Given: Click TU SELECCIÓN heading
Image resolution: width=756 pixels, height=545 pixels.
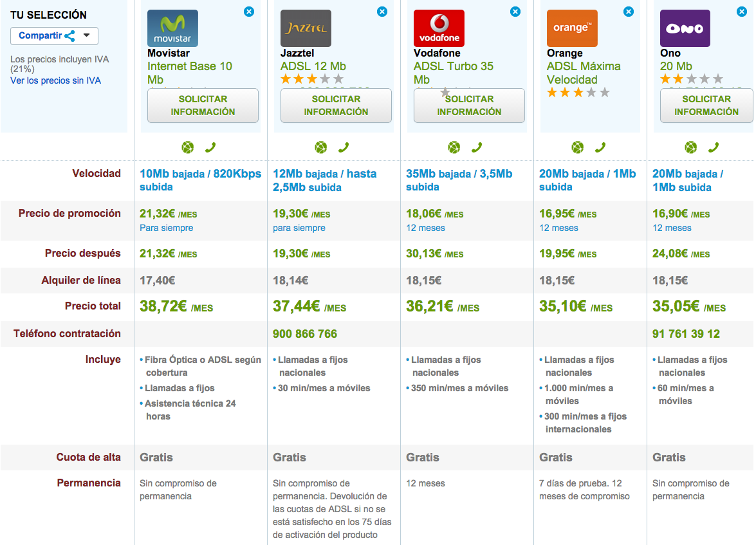Looking at the screenshot, I should pos(49,15).
